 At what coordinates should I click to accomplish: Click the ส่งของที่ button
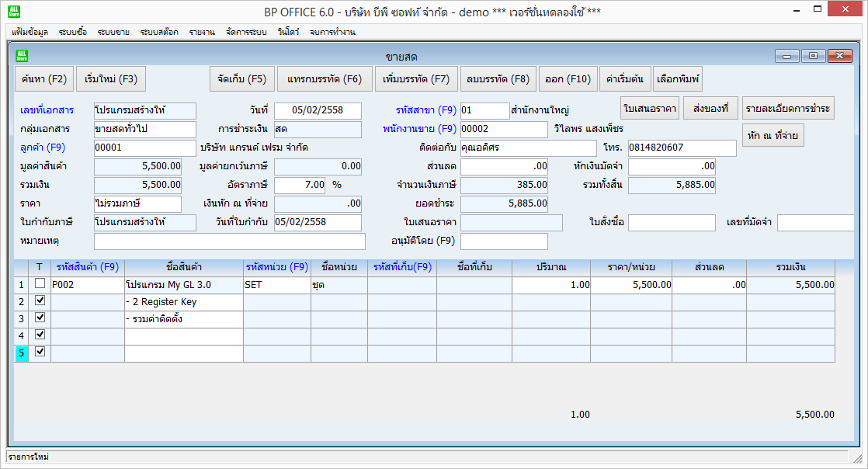(711, 109)
